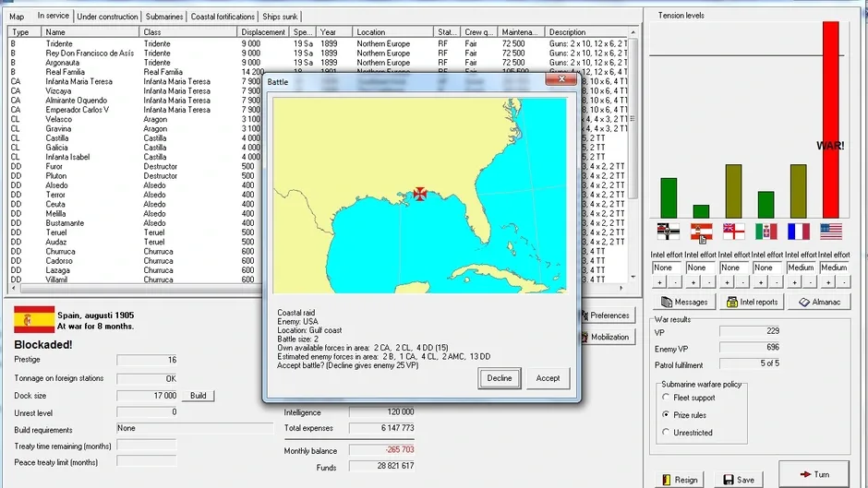
Task: Save the game with the disk button
Action: point(739,480)
